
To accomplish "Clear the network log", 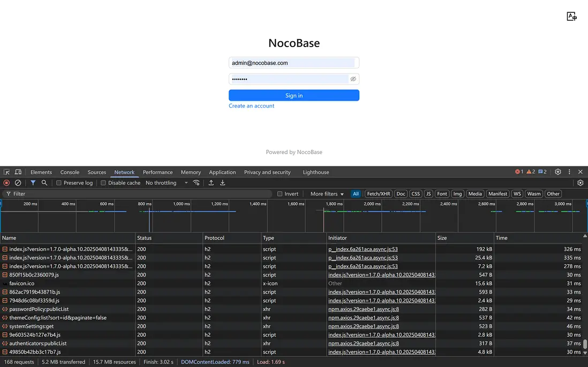I will pyautogui.click(x=18, y=183).
